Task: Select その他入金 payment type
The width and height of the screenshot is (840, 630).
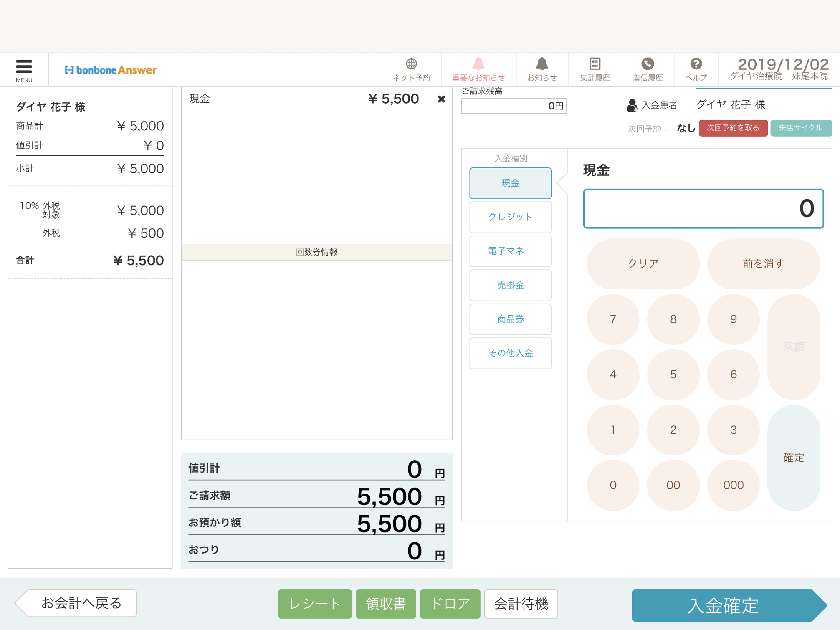Action: click(510, 353)
